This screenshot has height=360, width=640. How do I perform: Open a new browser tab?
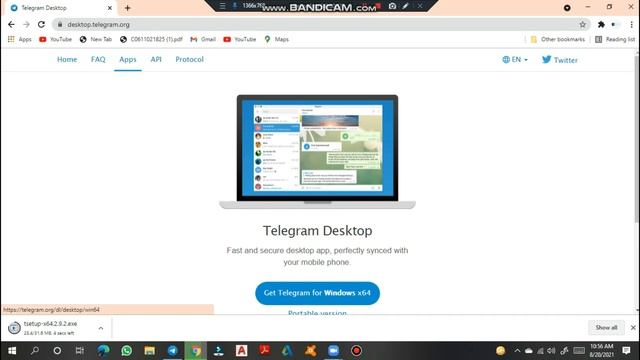(127, 8)
